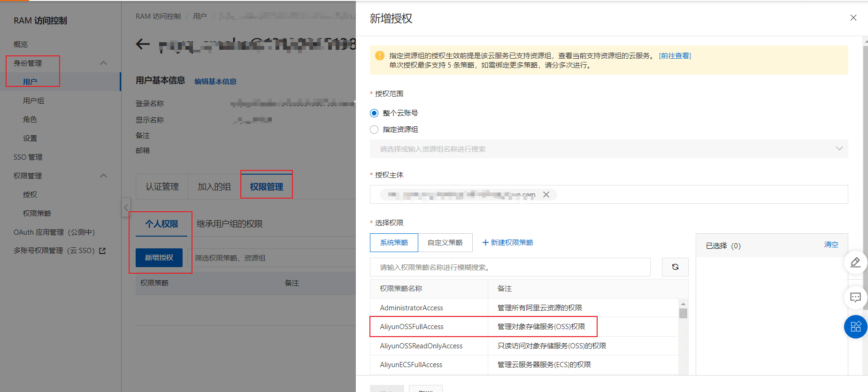The image size is (868, 392).
Task: Click the back arrow next to the user name
Action: (x=143, y=45)
